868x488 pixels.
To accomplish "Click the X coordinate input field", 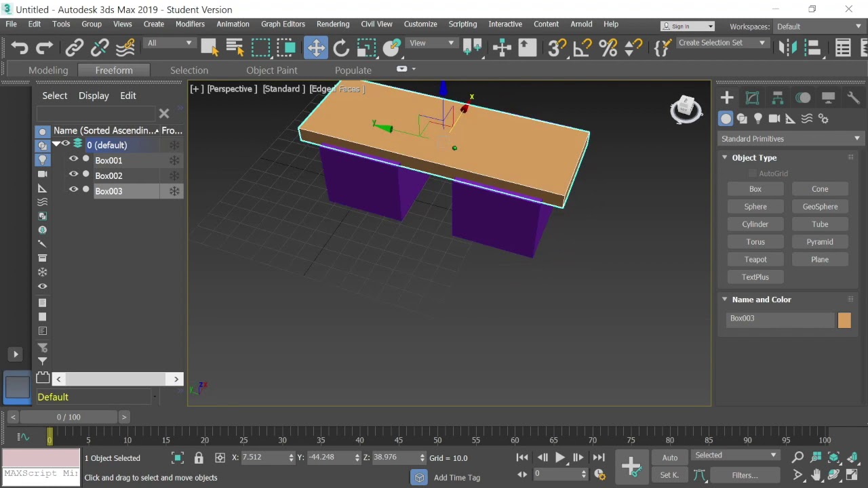I will (265, 457).
